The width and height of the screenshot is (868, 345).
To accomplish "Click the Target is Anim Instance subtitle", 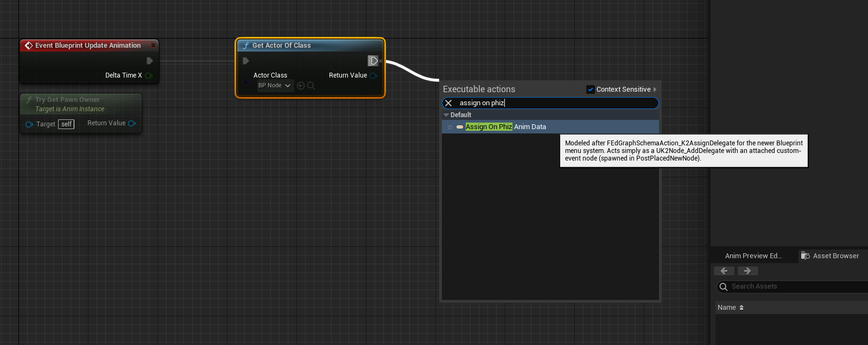I will 69,109.
